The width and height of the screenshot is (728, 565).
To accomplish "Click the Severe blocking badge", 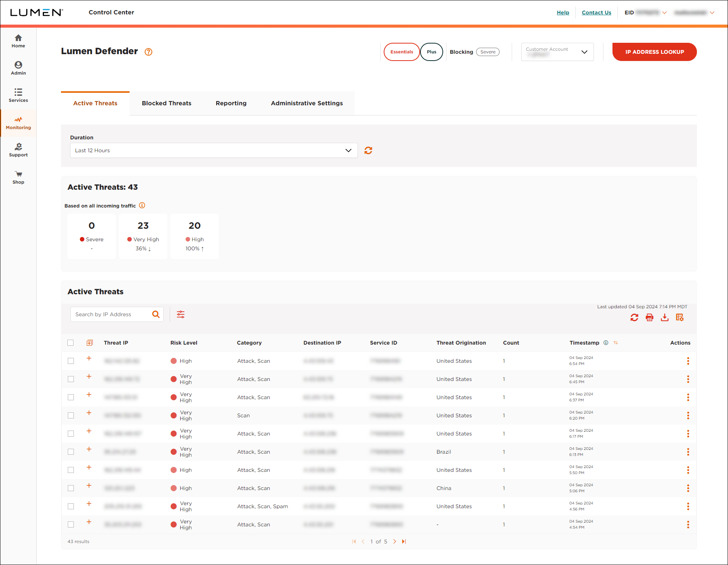I will (488, 52).
